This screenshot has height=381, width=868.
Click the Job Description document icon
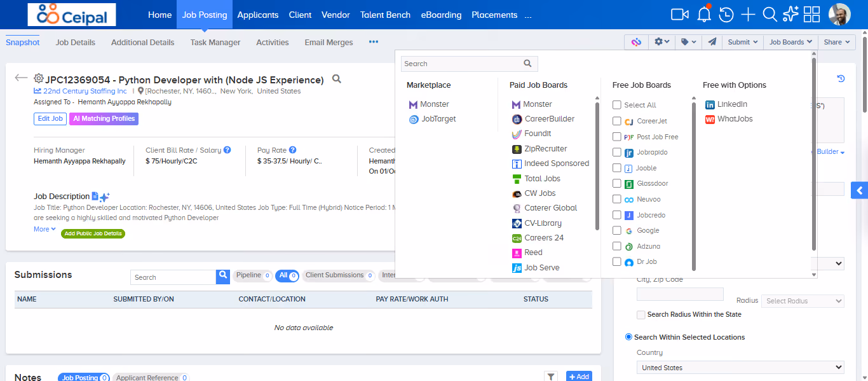tap(95, 196)
